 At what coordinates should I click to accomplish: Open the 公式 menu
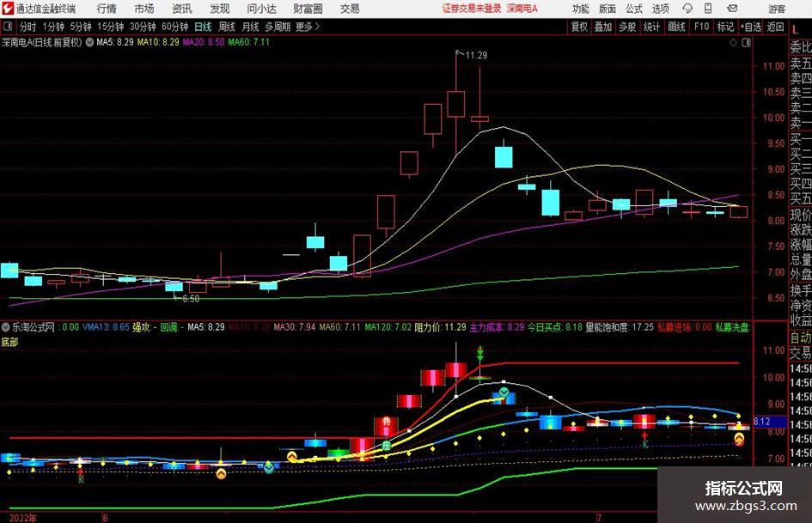click(x=634, y=9)
